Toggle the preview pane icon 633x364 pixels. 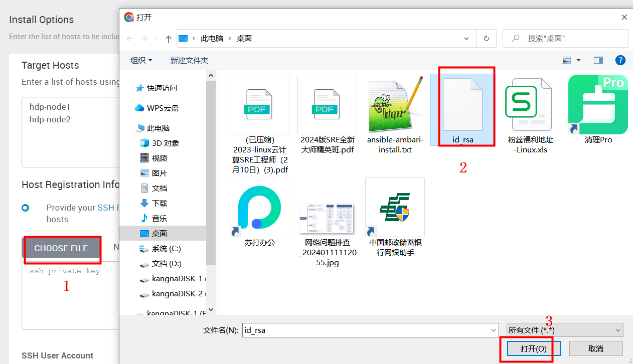[598, 60]
